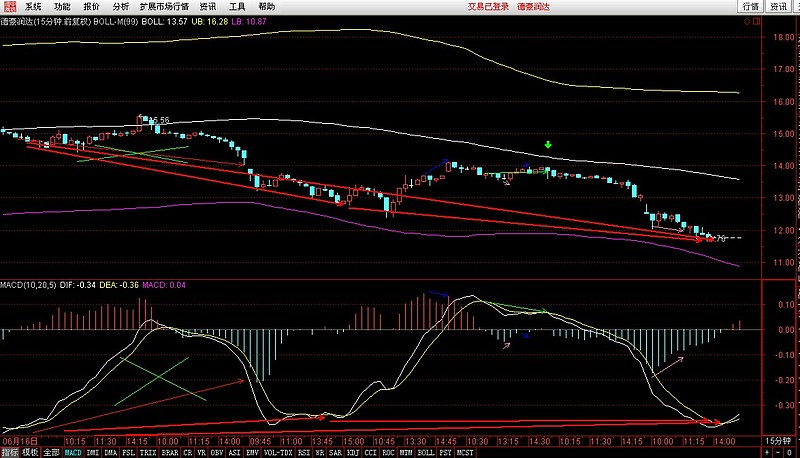Select the VOL-TDX indicator tab
Screen dimensions: 800x458
point(278,452)
